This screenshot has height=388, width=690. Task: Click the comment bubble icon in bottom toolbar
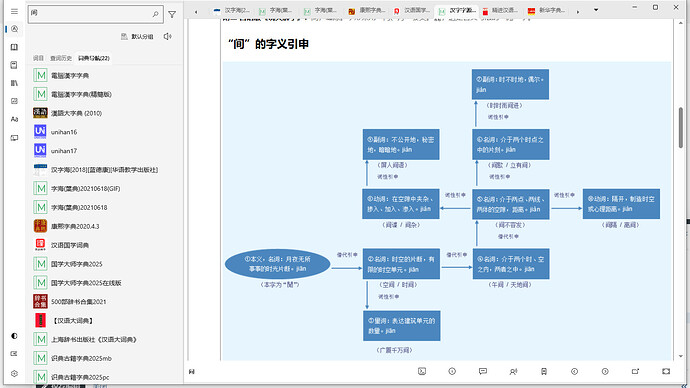pyautogui.click(x=483, y=371)
